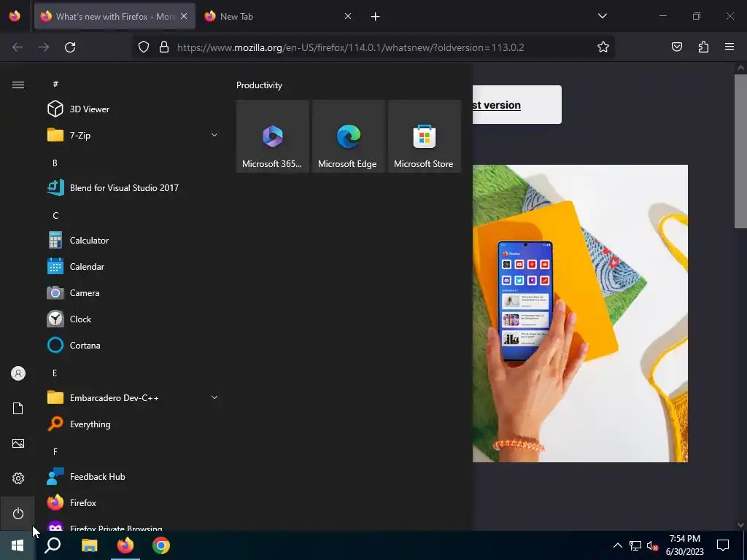Click the letter B section header
The image size is (747, 560).
55,163
